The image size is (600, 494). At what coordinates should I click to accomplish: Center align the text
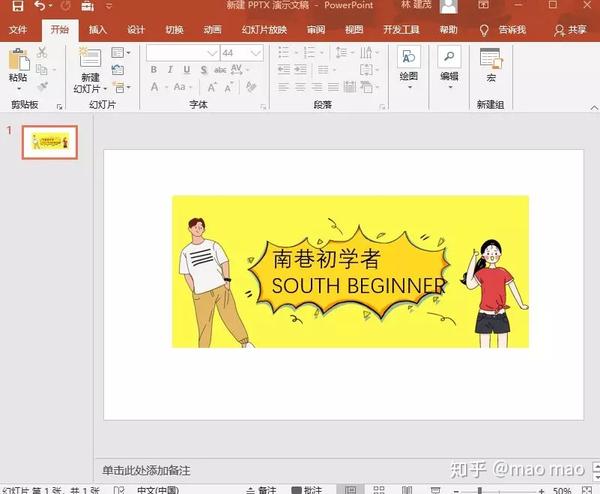coord(300,87)
